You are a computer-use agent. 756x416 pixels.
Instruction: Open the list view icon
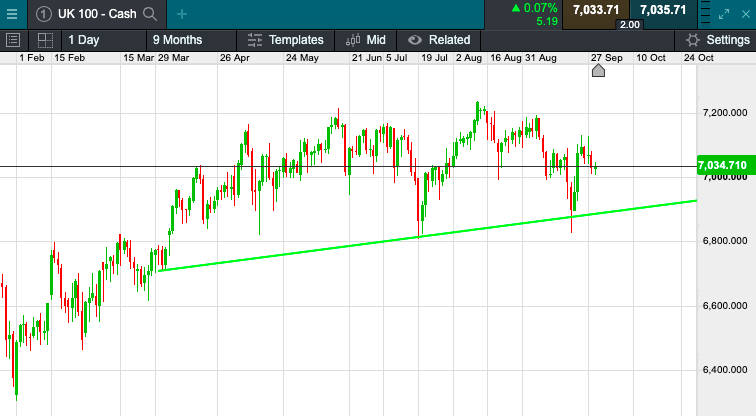[x=13, y=40]
